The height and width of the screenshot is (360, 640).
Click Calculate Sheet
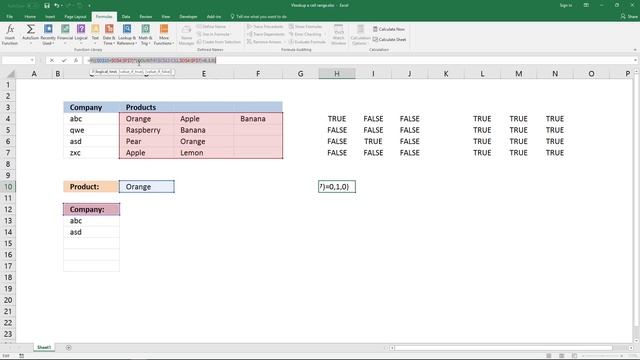tap(389, 40)
